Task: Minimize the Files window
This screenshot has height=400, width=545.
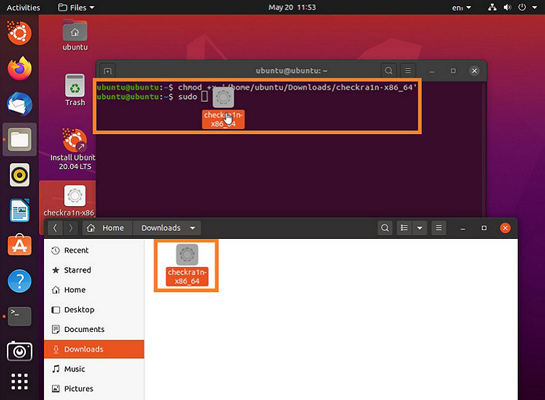Action: point(463,228)
